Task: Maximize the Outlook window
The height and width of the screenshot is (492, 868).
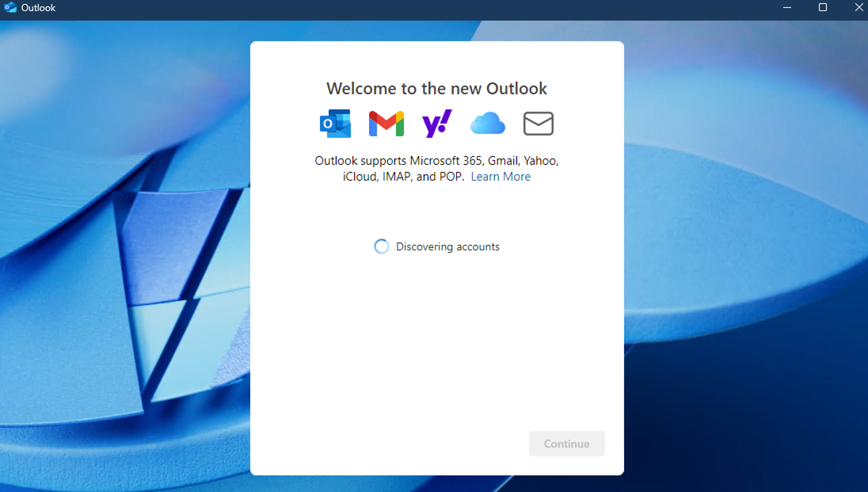Action: coord(823,8)
